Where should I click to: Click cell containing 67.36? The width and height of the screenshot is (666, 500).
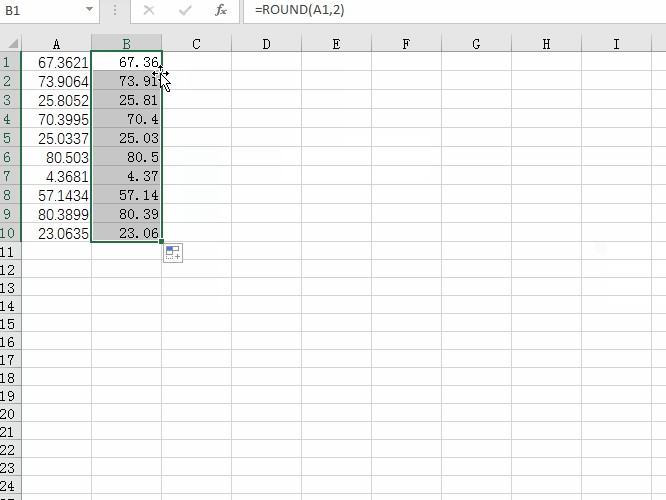pos(126,62)
